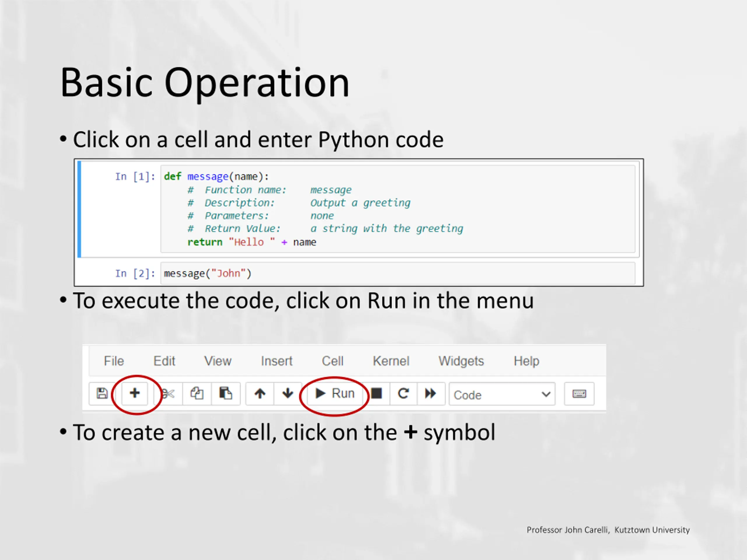This screenshot has height=560, width=747.
Task: Click the '# Function name:' comment line
Action: coord(270,190)
